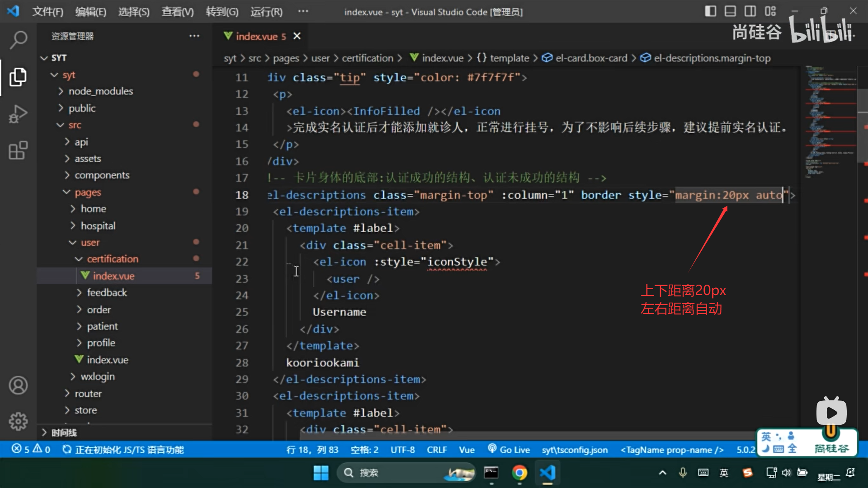Open the Explorer view icon
Viewport: 868px width, 488px height.
18,77
